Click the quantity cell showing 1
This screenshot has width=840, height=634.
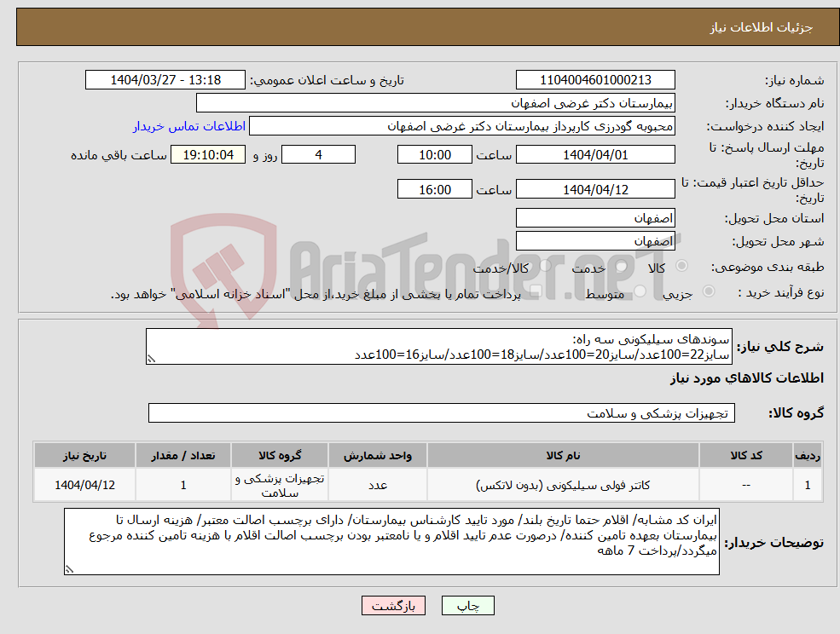(x=183, y=485)
